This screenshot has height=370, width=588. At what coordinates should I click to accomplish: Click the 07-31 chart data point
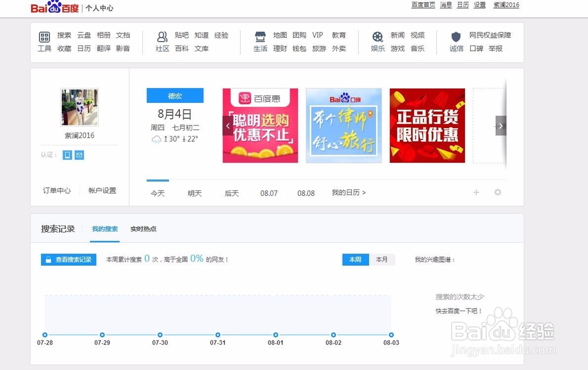coord(218,335)
